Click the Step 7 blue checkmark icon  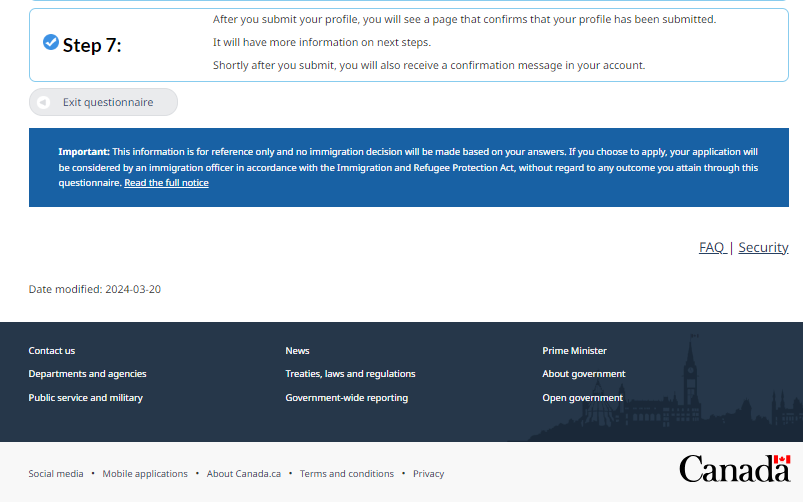(51, 42)
